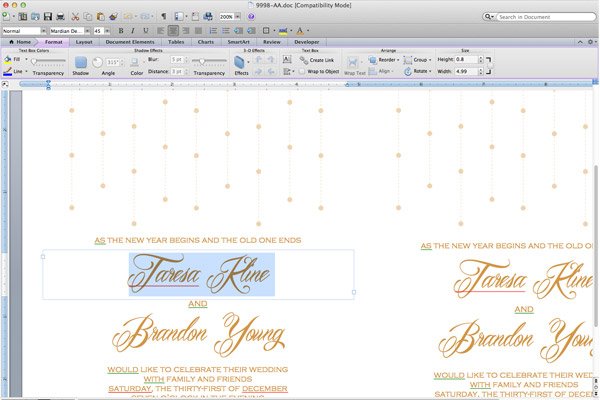Click the Save disk icon
Image resolution: width=600 pixels, height=400 pixels.
47,17
